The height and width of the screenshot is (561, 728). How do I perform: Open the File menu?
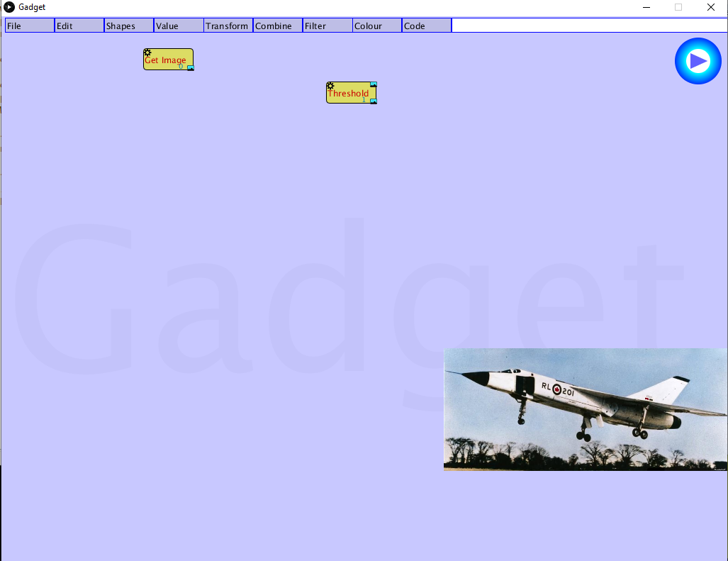click(30, 26)
